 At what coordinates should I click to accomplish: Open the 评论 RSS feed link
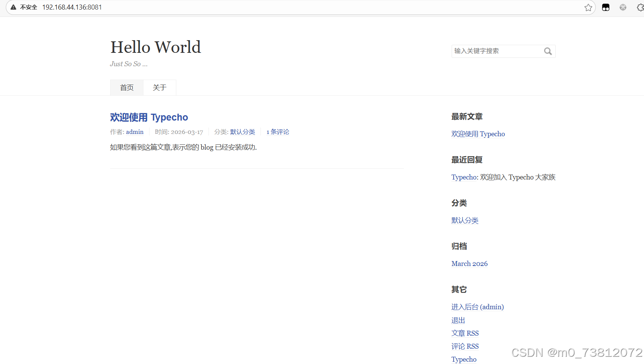coord(465,346)
